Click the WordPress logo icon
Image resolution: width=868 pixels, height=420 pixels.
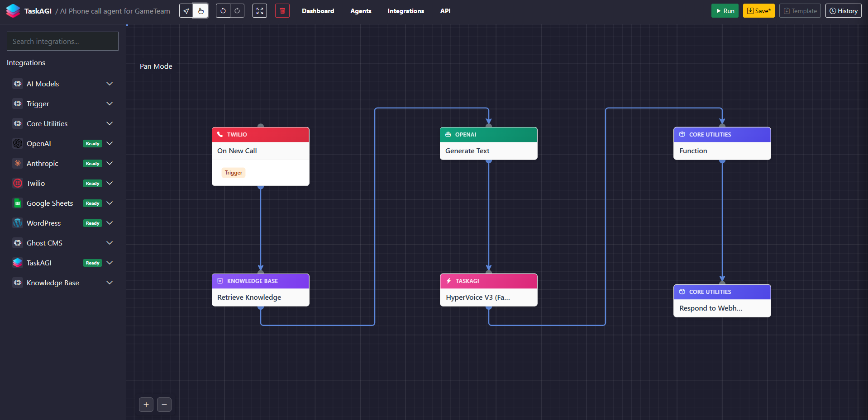18,223
